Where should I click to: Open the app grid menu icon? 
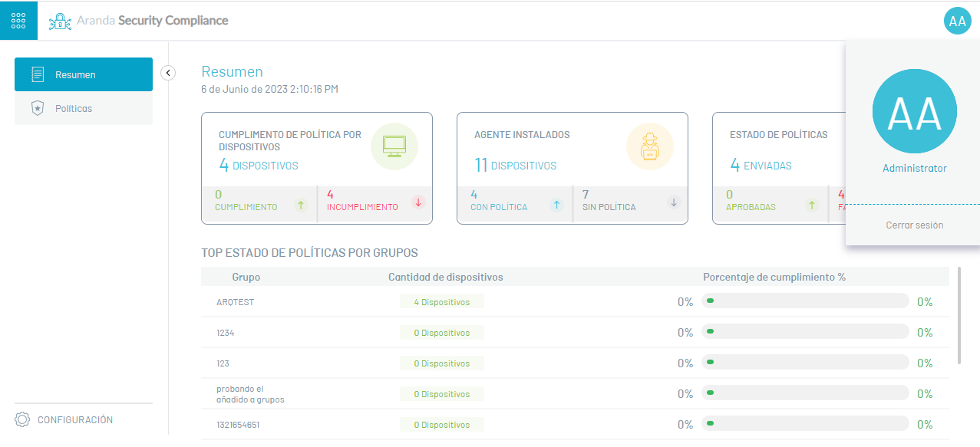[x=18, y=21]
